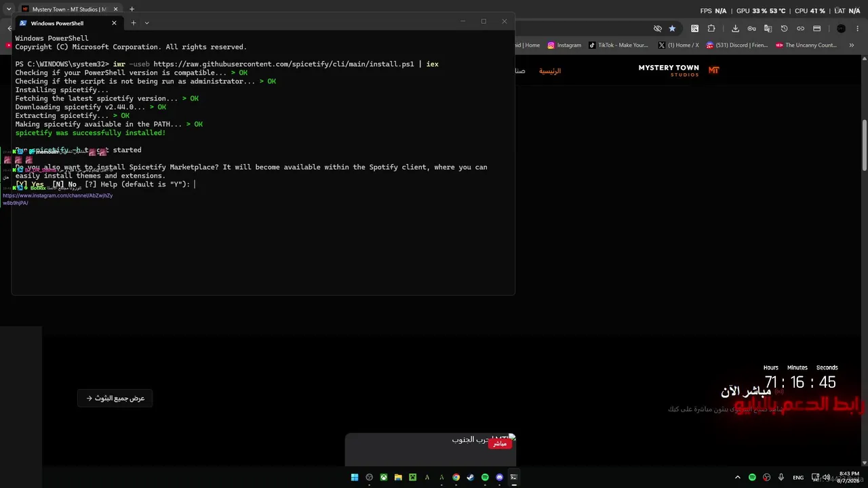Open the TikTok bookmark
Screen dimensions: 868x488
tap(618, 45)
